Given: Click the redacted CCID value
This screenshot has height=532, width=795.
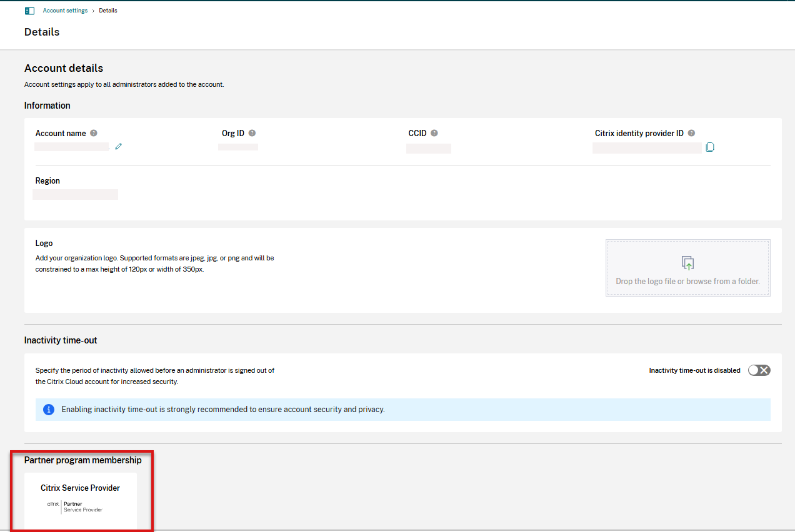Looking at the screenshot, I should pyautogui.click(x=429, y=148).
